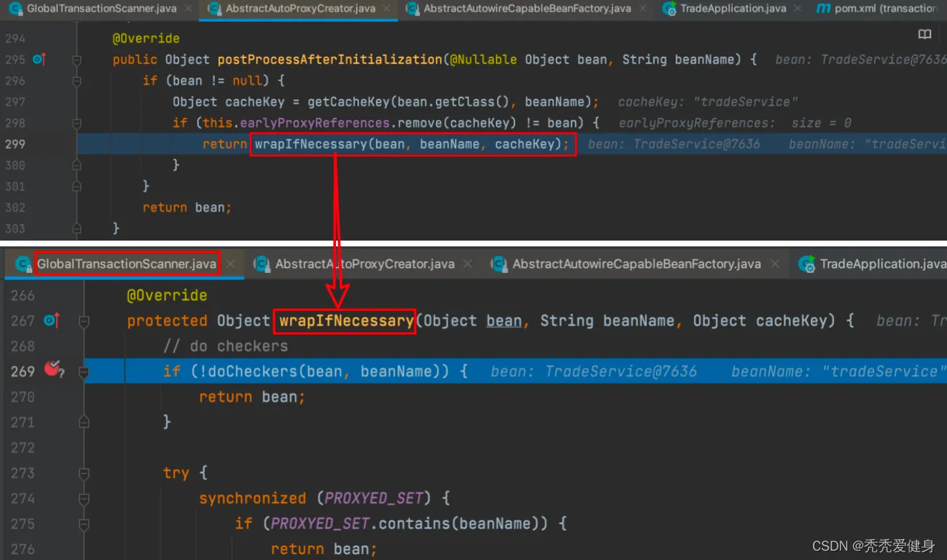Image resolution: width=947 pixels, height=560 pixels.
Task: Collapse the fold marker on line 275
Action: point(84,524)
